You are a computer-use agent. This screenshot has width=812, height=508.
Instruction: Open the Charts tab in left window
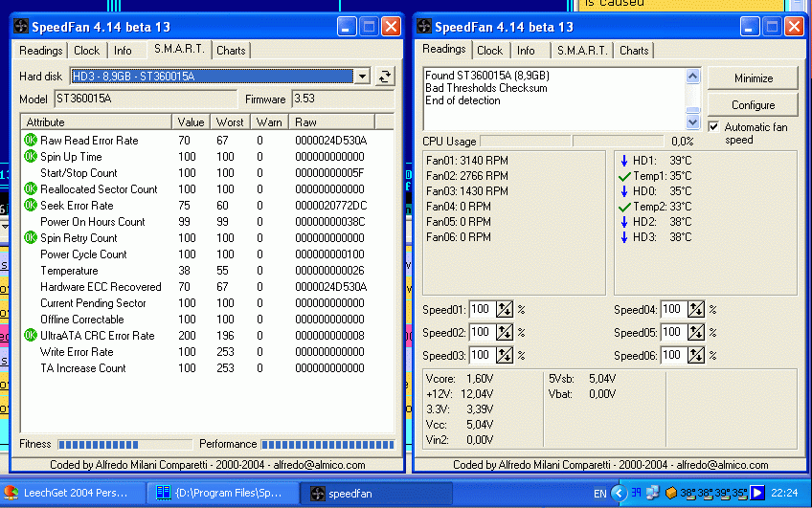[231, 51]
